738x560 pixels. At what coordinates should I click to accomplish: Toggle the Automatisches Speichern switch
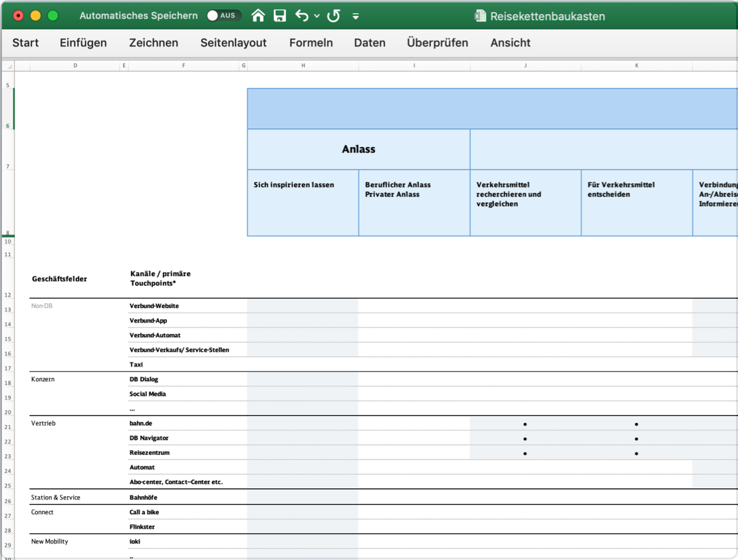click(x=223, y=15)
